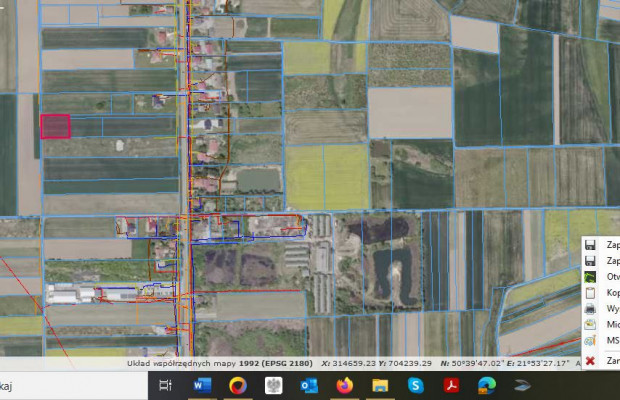Click the printer icon in context menu
The width and height of the screenshot is (620, 400).
[591, 309]
